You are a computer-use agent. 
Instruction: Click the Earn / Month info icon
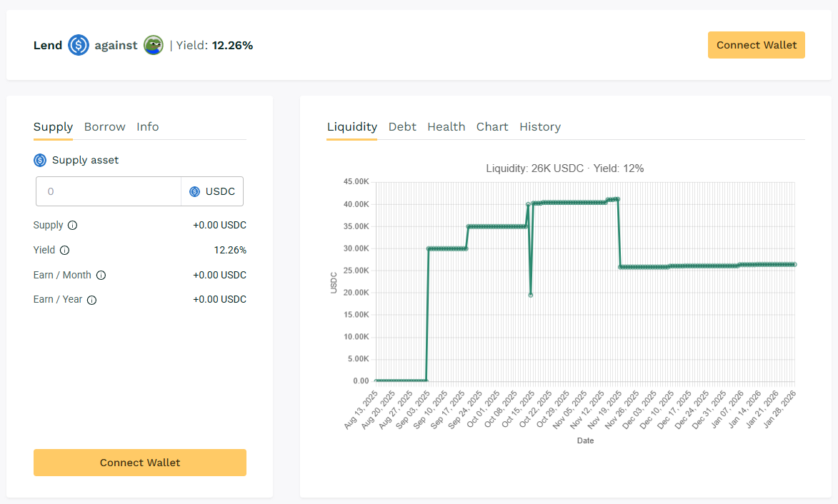(101, 276)
